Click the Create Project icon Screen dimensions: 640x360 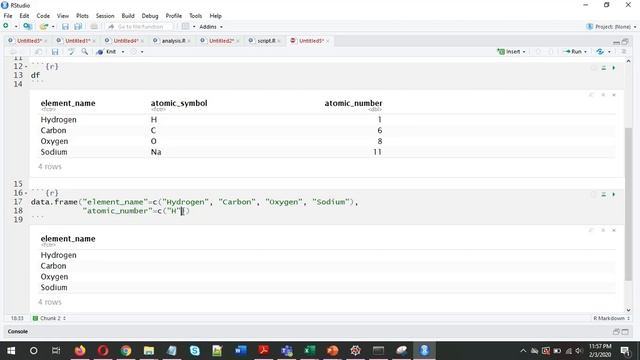pos(27,27)
